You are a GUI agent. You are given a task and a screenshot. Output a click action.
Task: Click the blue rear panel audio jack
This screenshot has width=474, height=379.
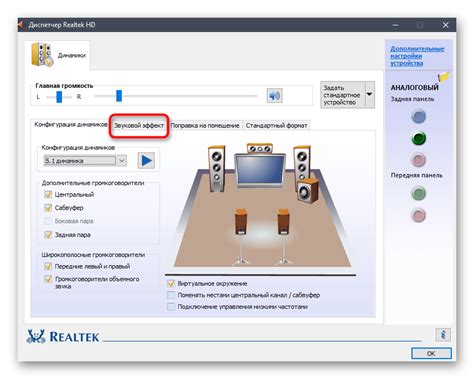tap(418, 116)
